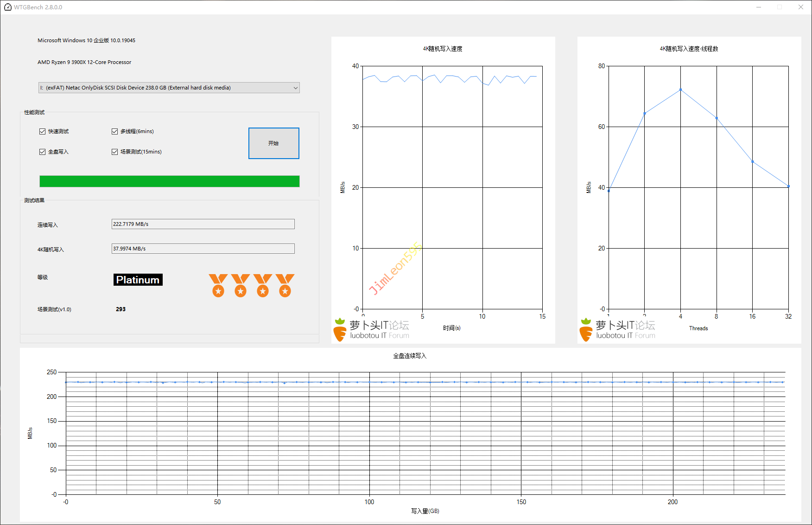Click the 连续写入 result field
This screenshot has width=812, height=525.
click(x=203, y=224)
